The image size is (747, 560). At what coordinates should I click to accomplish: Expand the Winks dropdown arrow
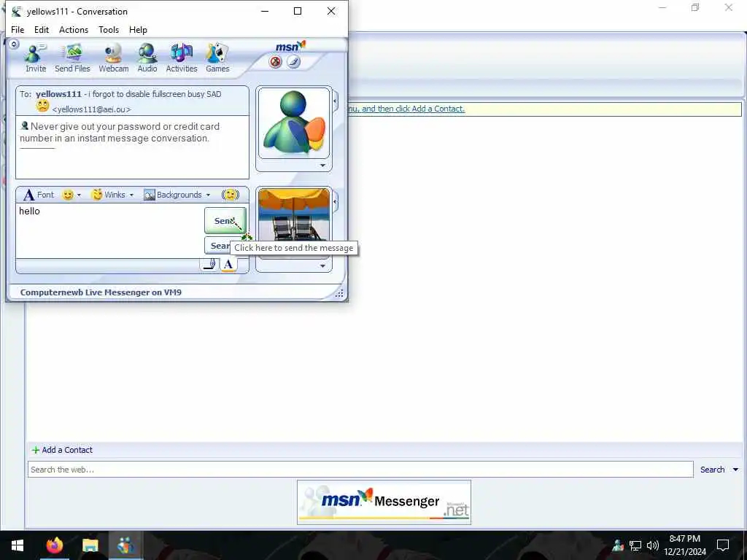(x=131, y=195)
